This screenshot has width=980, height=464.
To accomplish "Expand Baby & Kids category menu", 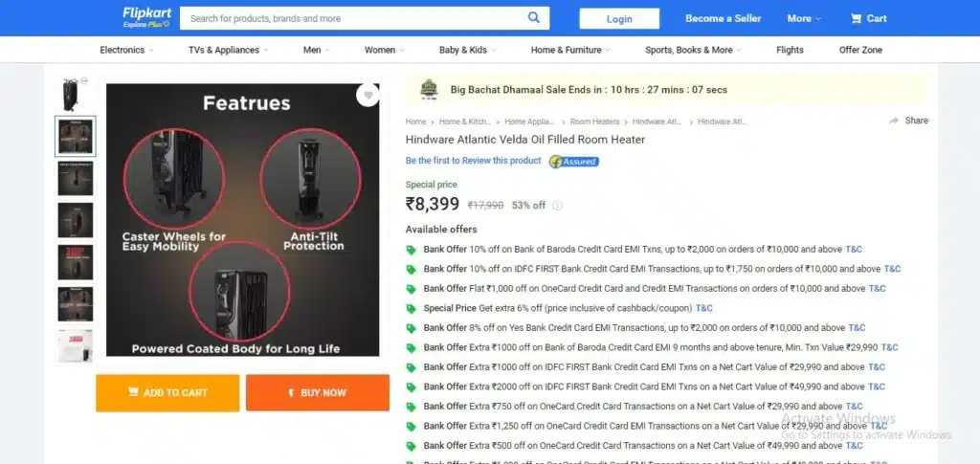I will click(467, 50).
